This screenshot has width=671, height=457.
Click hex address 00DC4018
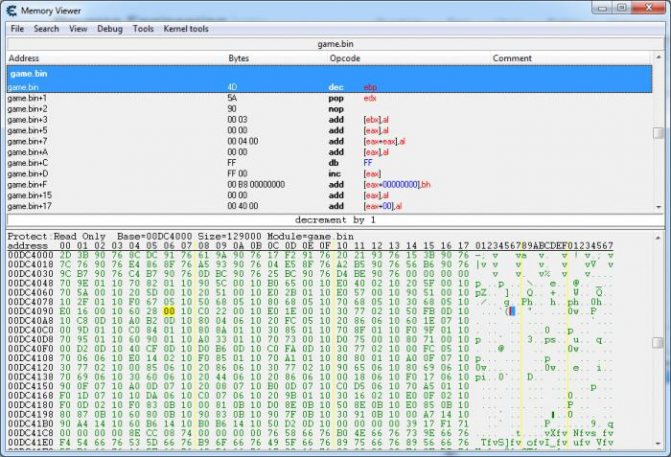(x=30, y=265)
